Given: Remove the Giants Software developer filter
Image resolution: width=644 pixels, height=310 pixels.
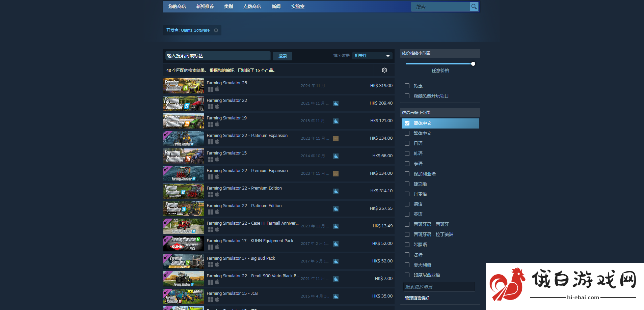Looking at the screenshot, I should click(x=216, y=30).
